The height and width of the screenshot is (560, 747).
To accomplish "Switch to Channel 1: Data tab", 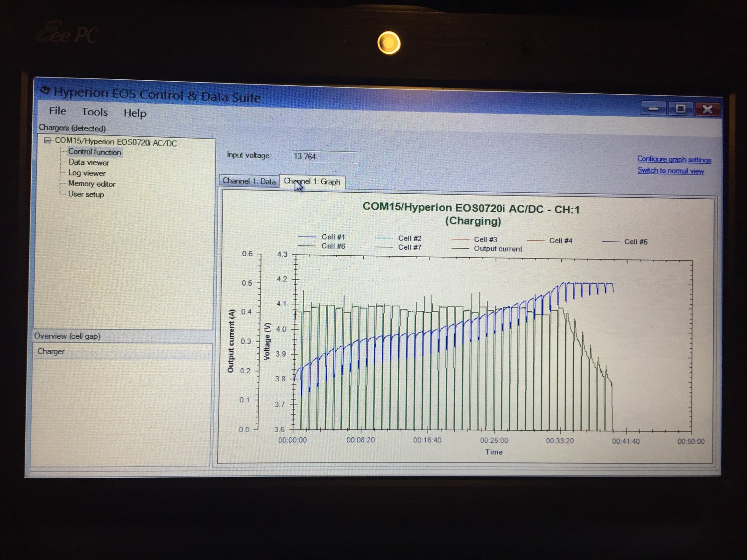I will pyautogui.click(x=249, y=181).
